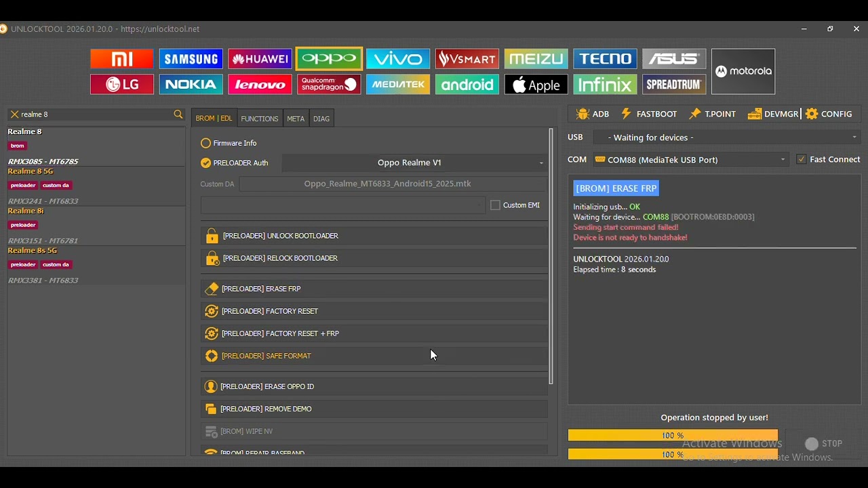
Task: Enable the Custom EMI checkbox
Action: [495, 205]
